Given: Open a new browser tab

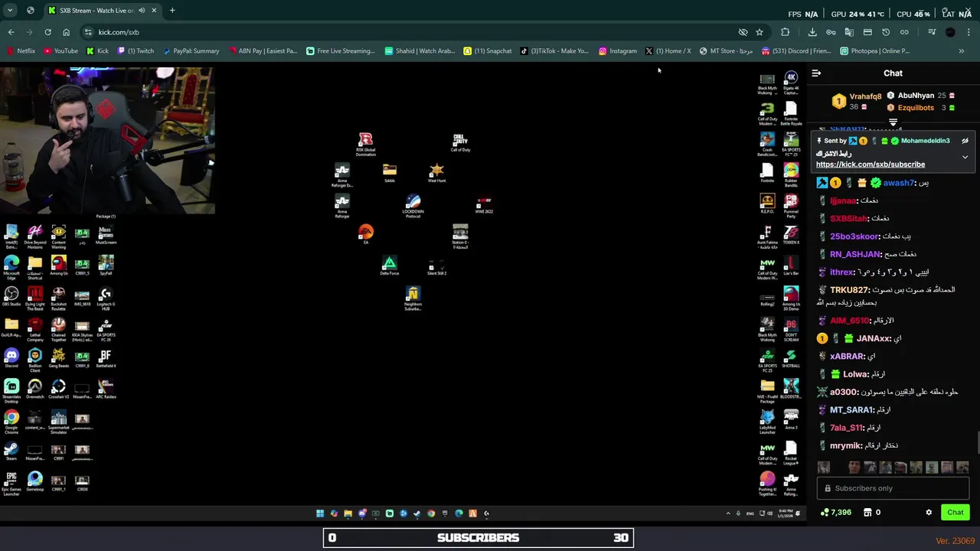Looking at the screenshot, I should tap(172, 11).
